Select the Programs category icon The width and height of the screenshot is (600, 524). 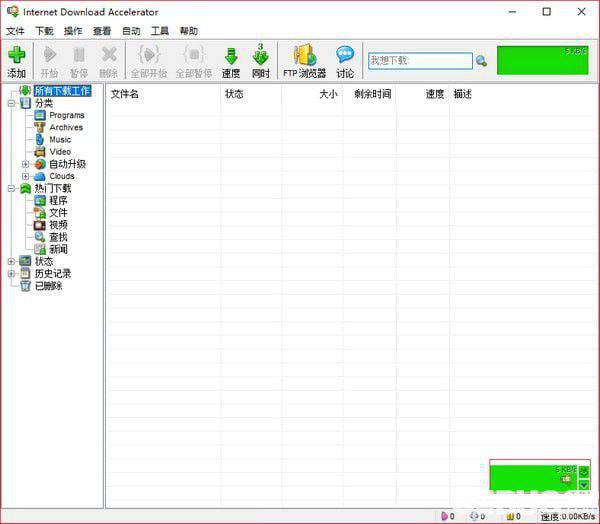click(40, 115)
